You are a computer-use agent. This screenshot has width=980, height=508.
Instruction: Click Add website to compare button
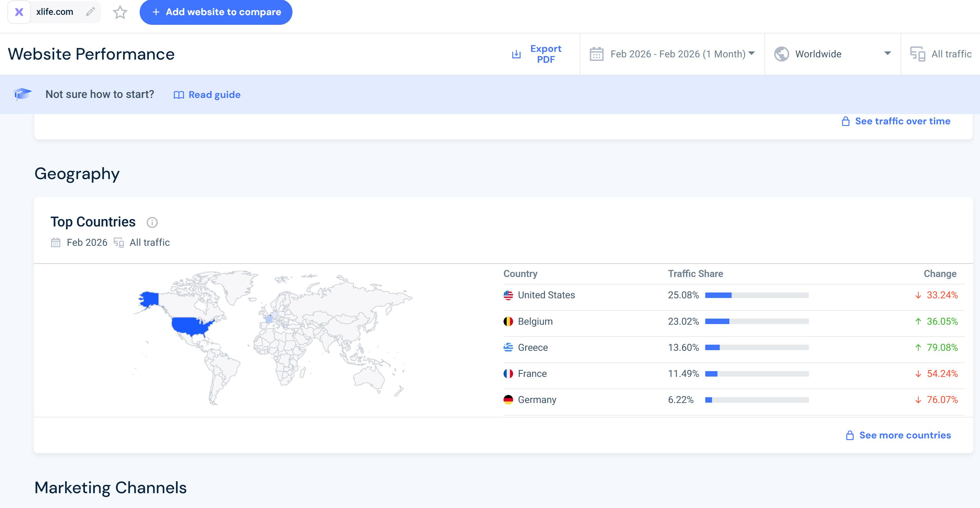[216, 12]
